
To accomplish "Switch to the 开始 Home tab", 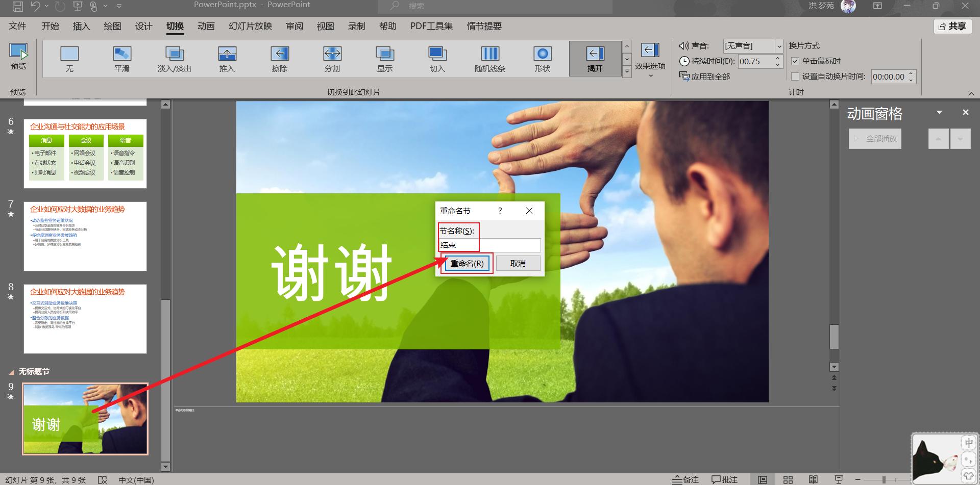I will (x=51, y=26).
